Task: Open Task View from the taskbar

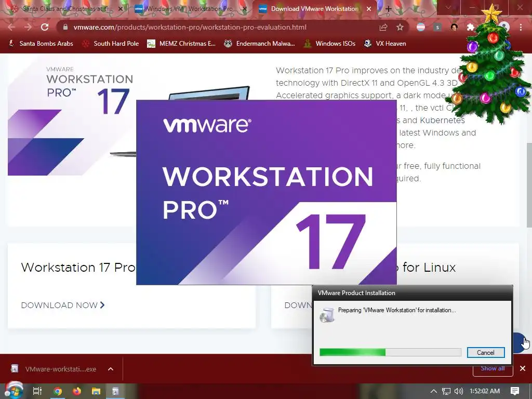Action: [37, 391]
